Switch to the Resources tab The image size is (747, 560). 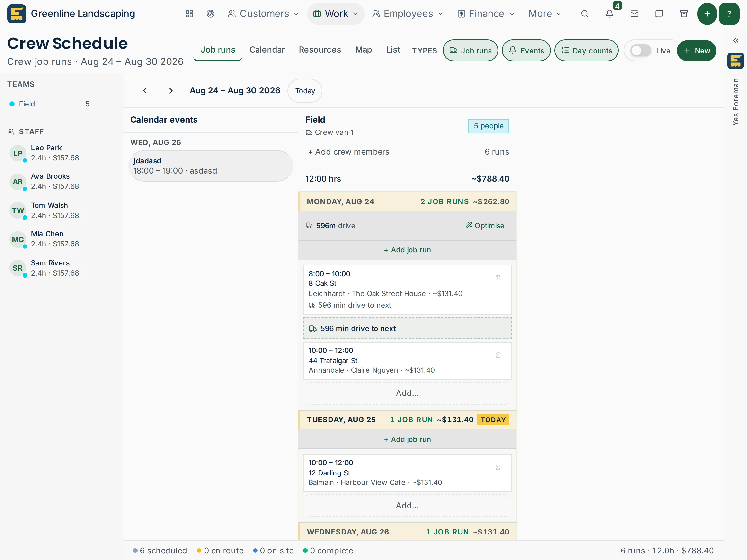click(x=320, y=50)
